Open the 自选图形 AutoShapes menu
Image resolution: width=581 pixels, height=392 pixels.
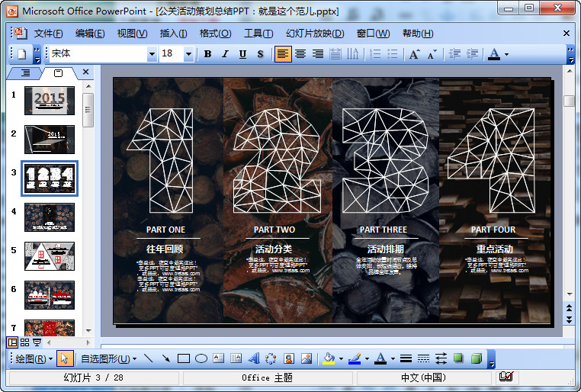pyautogui.click(x=108, y=358)
